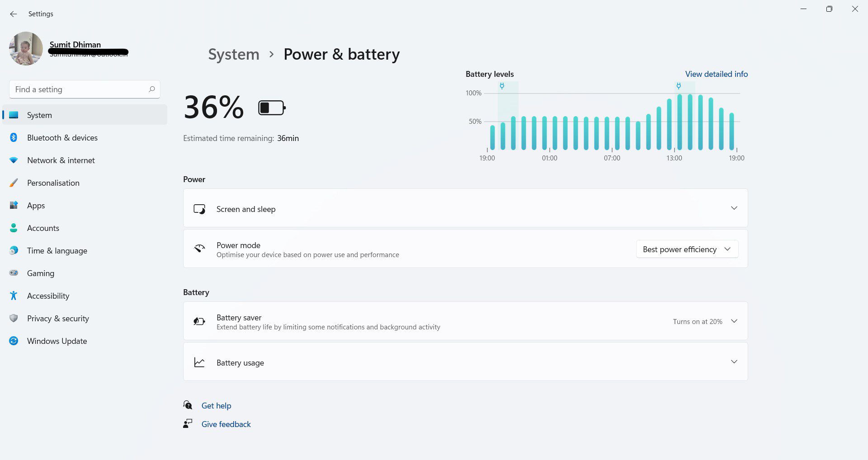Image resolution: width=868 pixels, height=460 pixels.
Task: Click the Bluetooth & devices icon
Action: pyautogui.click(x=14, y=137)
